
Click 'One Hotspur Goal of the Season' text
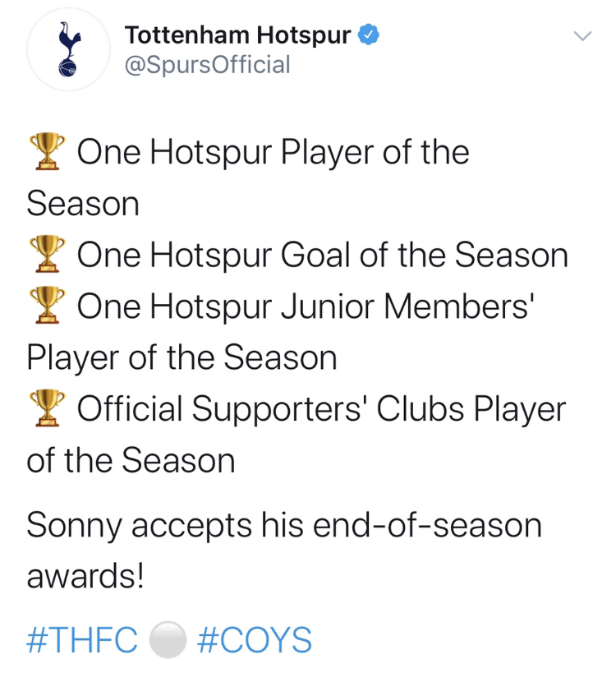[322, 256]
